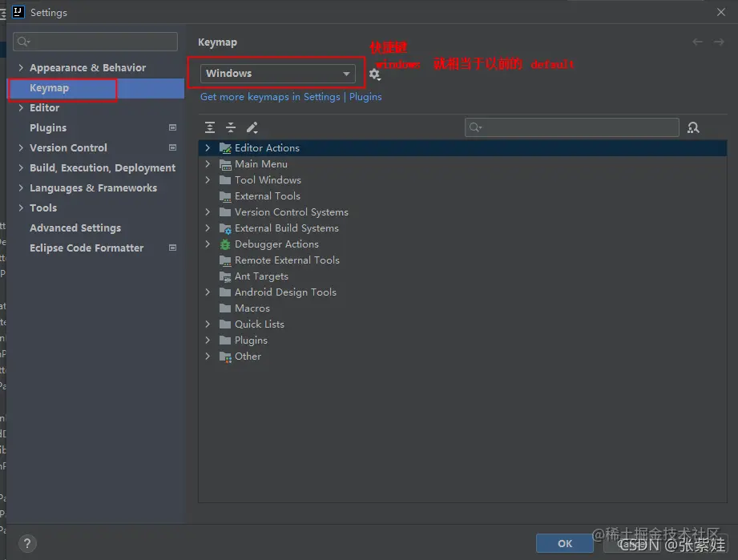Open the Version Control settings page
The image size is (738, 560).
point(96,147)
